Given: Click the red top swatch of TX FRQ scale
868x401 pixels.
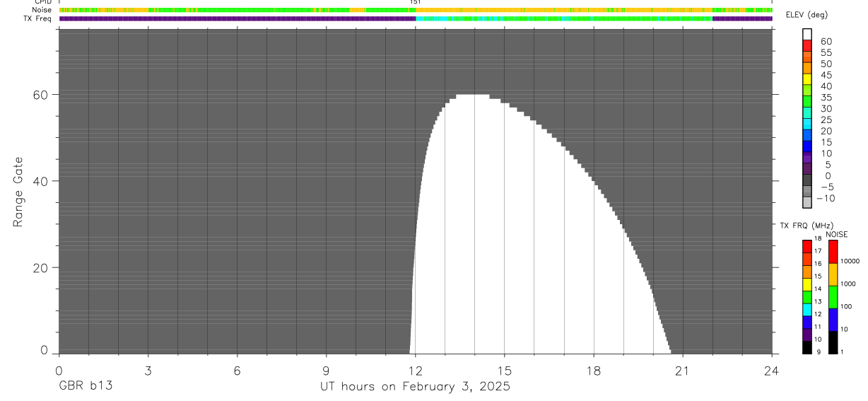Looking at the screenshot, I should [807, 247].
